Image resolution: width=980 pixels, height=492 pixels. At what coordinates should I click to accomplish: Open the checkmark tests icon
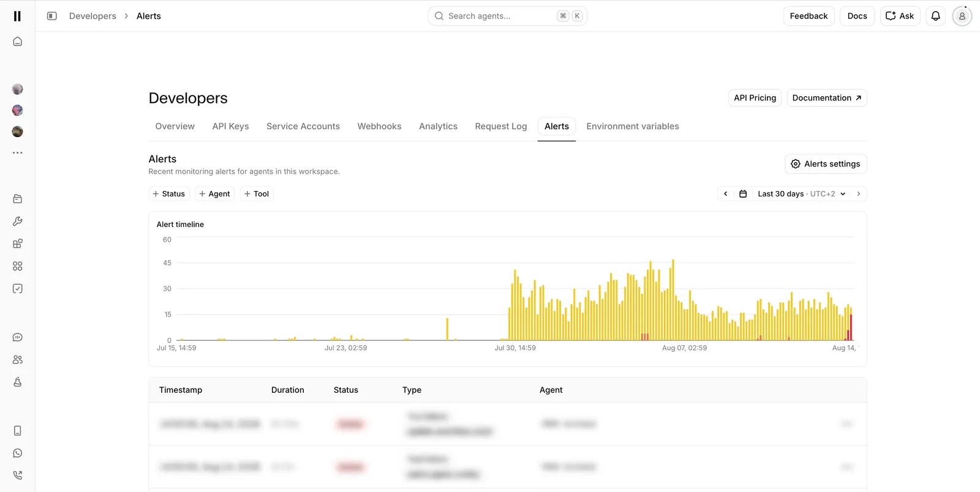pos(18,289)
